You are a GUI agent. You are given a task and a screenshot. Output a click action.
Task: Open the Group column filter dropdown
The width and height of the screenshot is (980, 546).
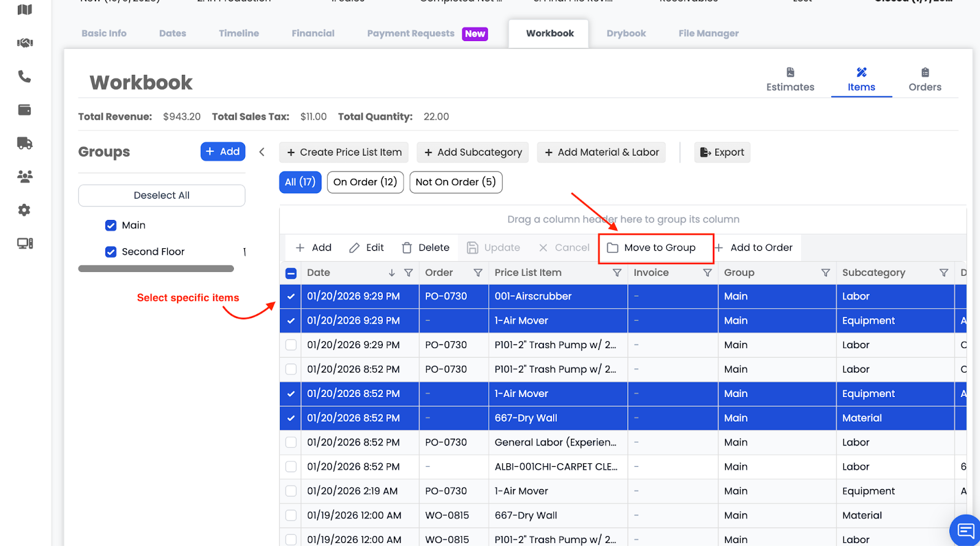(825, 273)
